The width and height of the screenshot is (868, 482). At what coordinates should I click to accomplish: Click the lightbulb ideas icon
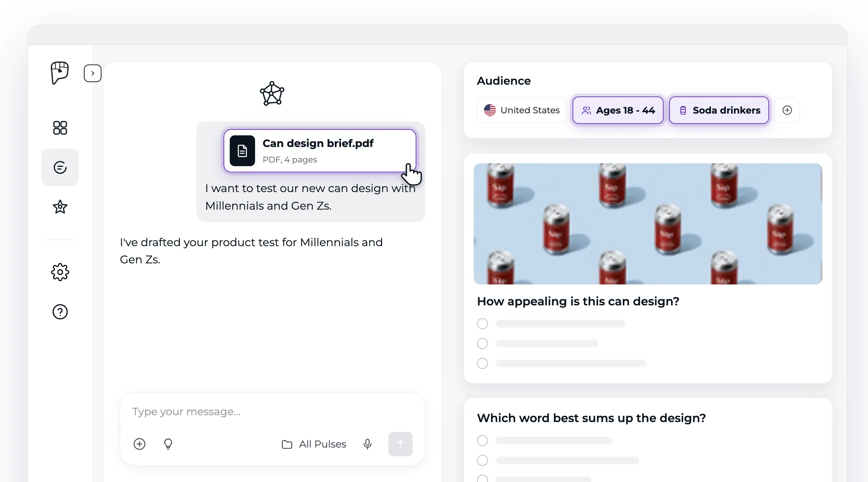click(x=168, y=444)
